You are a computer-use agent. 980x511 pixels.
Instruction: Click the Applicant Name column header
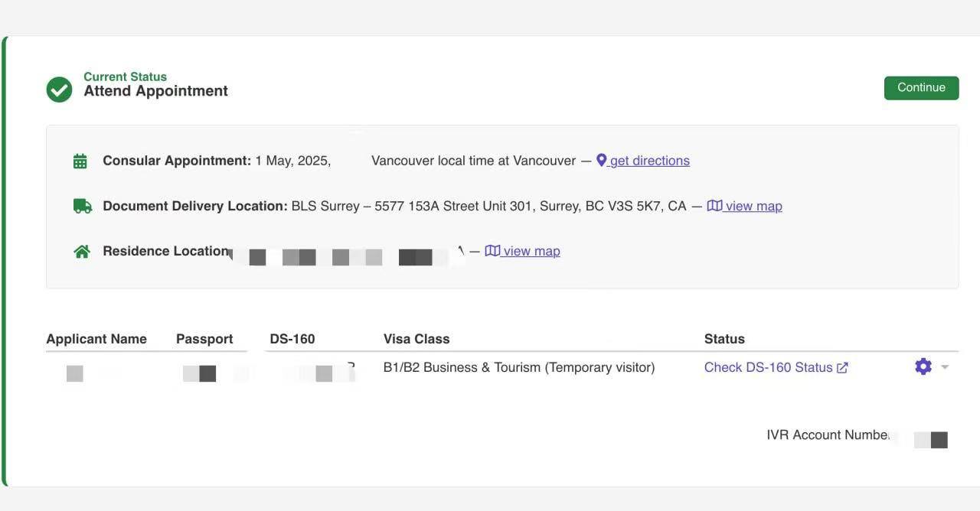[96, 339]
